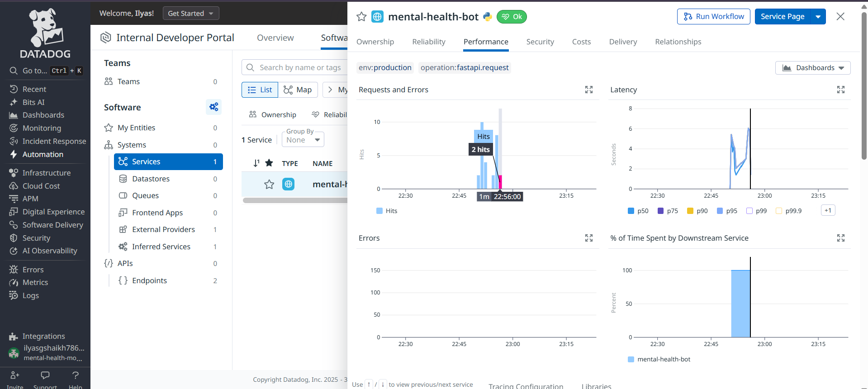
Task: Click the Help question mark icon
Action: (76, 375)
